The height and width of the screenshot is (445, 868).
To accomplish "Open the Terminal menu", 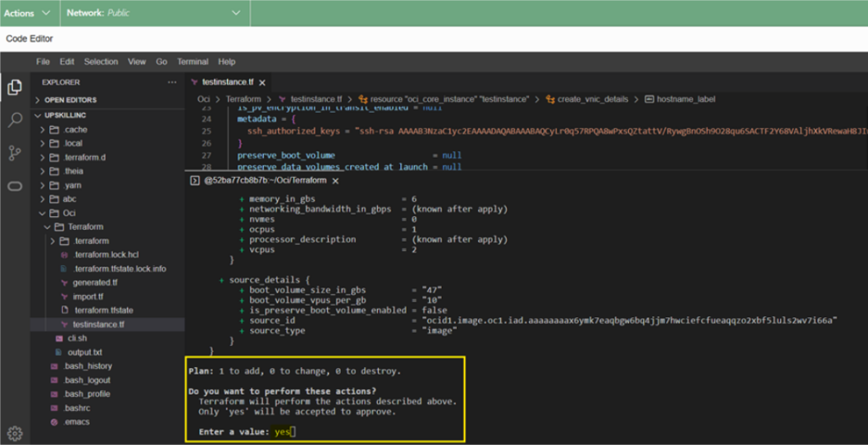I will (192, 61).
